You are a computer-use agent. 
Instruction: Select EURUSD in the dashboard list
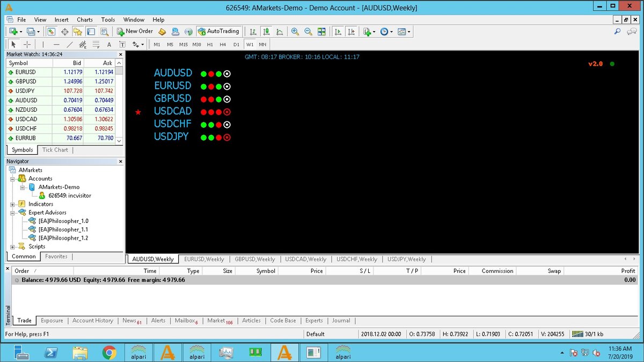point(172,86)
